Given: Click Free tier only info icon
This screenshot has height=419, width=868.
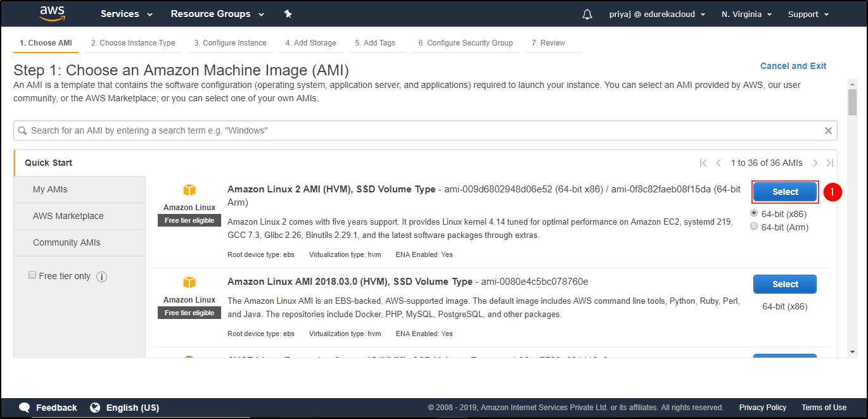Looking at the screenshot, I should coord(101,277).
